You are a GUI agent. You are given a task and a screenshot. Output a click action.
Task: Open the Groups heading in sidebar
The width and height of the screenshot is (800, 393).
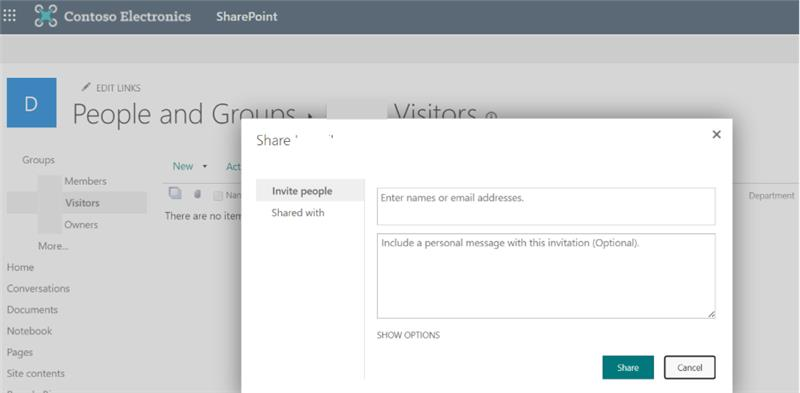click(38, 160)
